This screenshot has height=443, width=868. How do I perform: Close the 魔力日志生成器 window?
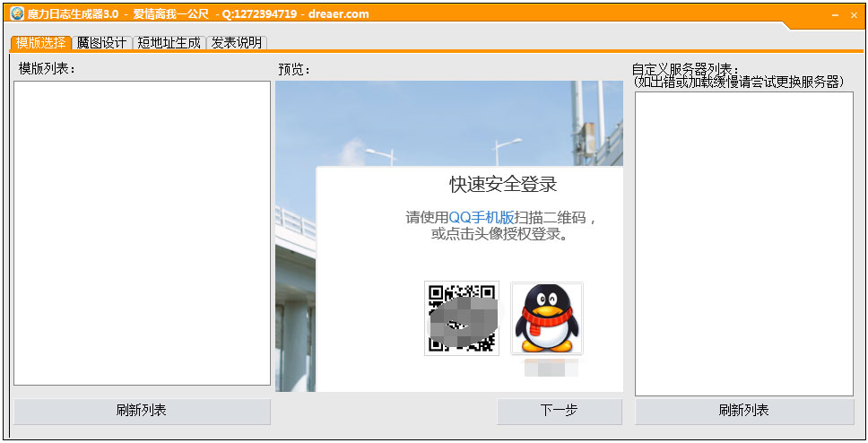click(853, 15)
